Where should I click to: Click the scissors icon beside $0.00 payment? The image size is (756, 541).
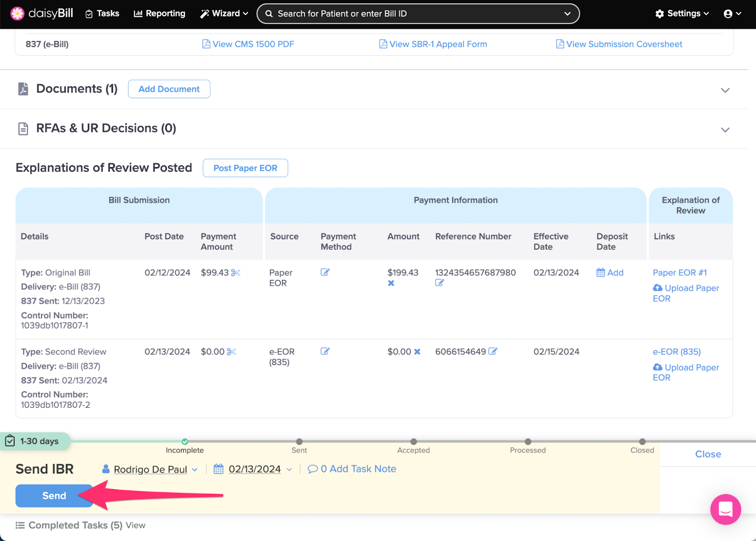click(x=231, y=352)
